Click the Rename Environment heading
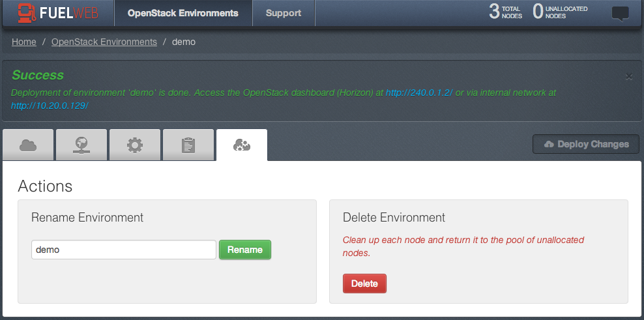644x320 pixels. (x=87, y=217)
